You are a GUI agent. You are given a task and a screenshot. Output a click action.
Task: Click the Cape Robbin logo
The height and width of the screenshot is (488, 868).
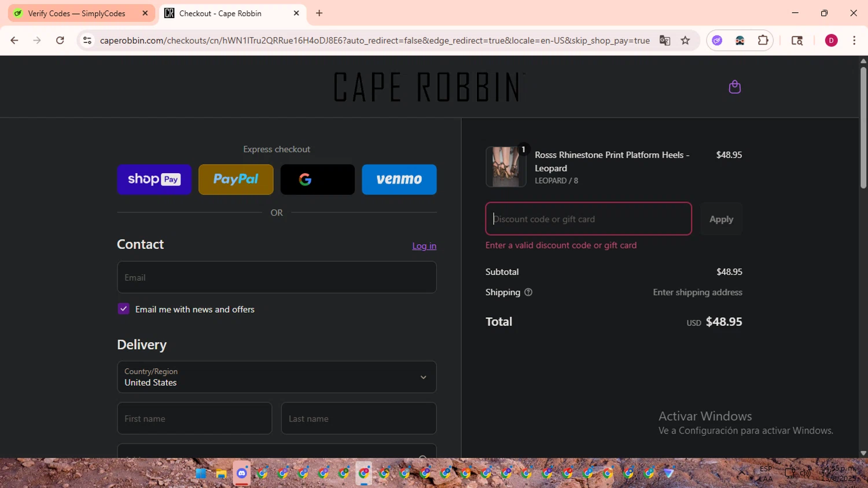click(x=429, y=87)
